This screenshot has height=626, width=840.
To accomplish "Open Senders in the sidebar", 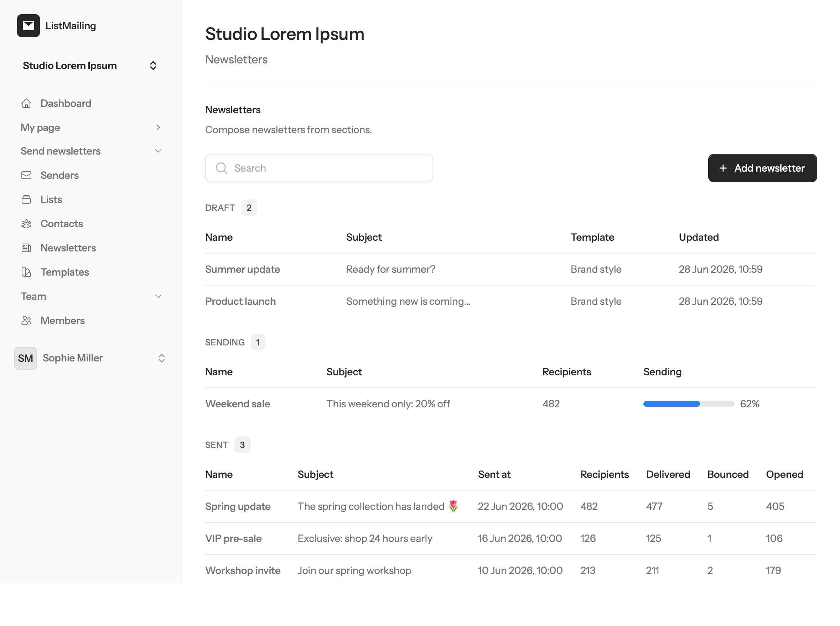I will [91, 176].
